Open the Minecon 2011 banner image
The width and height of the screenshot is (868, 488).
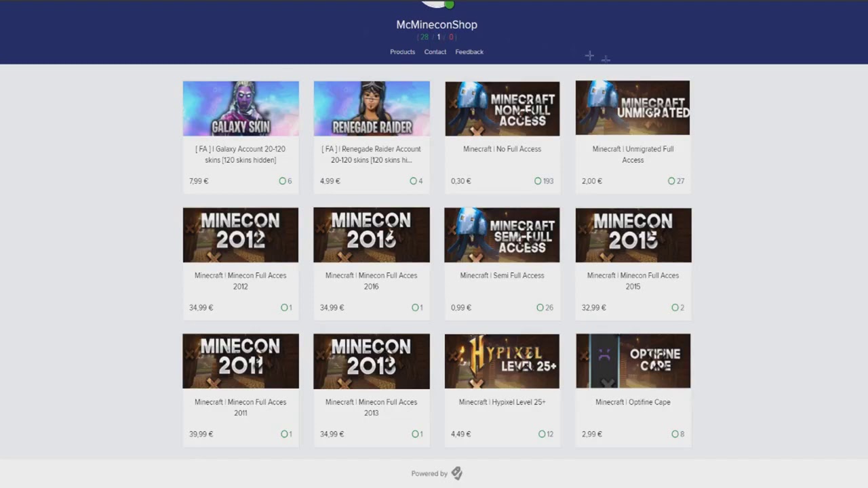(x=241, y=361)
